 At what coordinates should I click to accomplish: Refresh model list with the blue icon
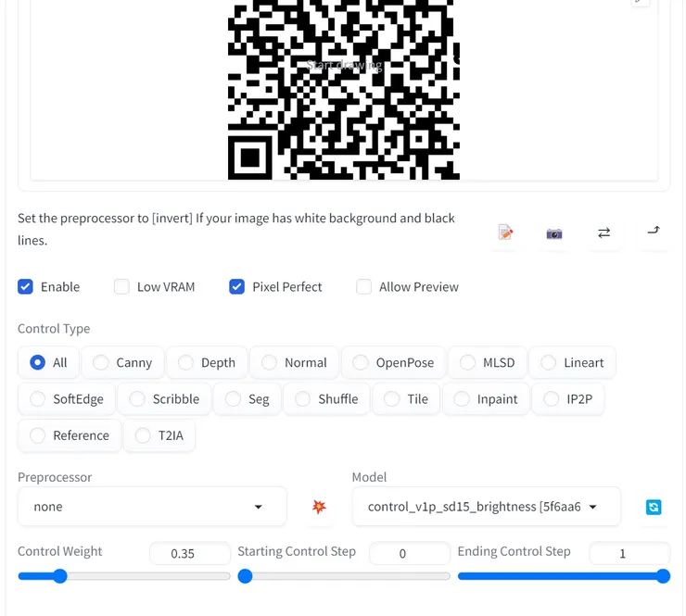654,507
